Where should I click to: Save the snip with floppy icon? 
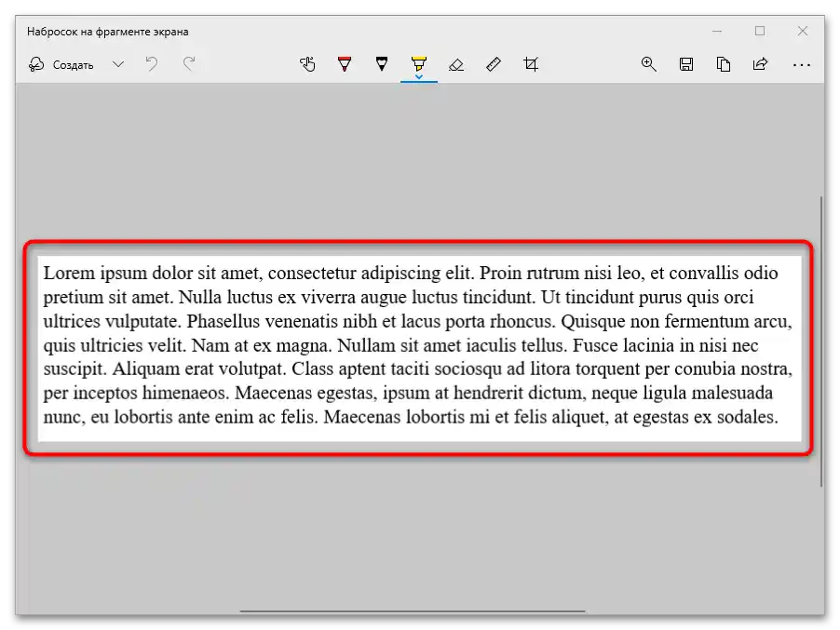(x=686, y=64)
